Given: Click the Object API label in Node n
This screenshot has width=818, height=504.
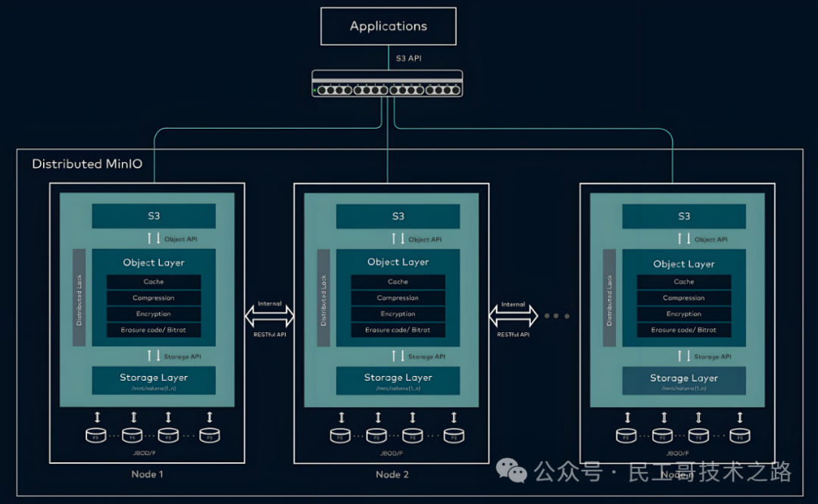Looking at the screenshot, I should [711, 239].
